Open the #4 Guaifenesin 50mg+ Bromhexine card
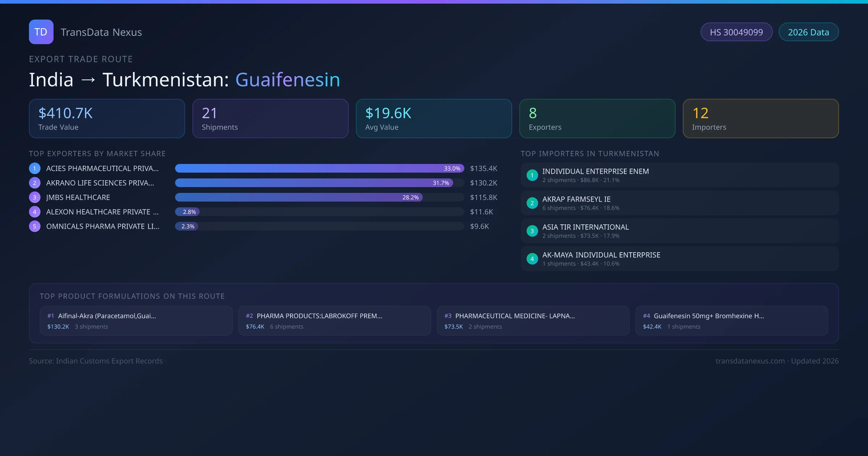Viewport: 868px width, 456px height. pos(731,321)
